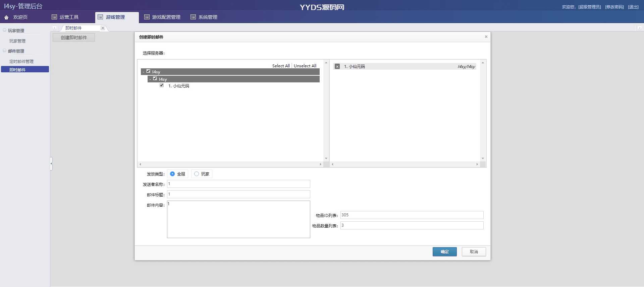The height and width of the screenshot is (287, 644).
Task: Close the 创建即时邮件 dialog with X
Action: point(486,37)
